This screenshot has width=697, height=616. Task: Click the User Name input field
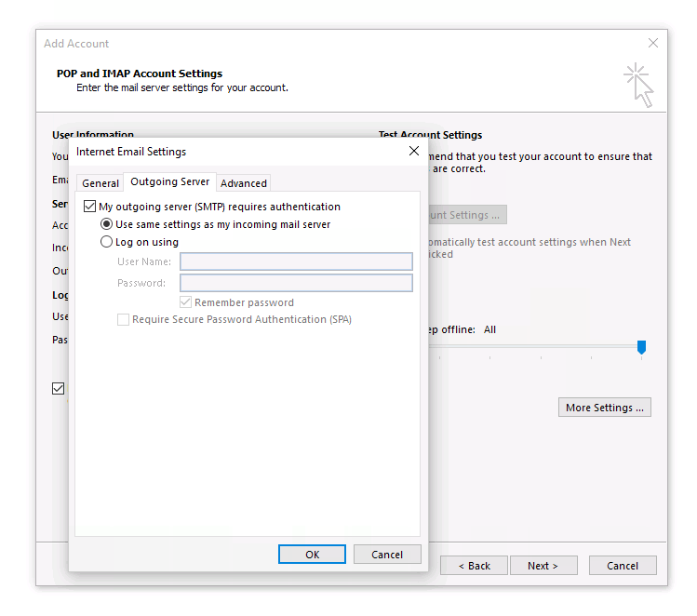(x=295, y=261)
